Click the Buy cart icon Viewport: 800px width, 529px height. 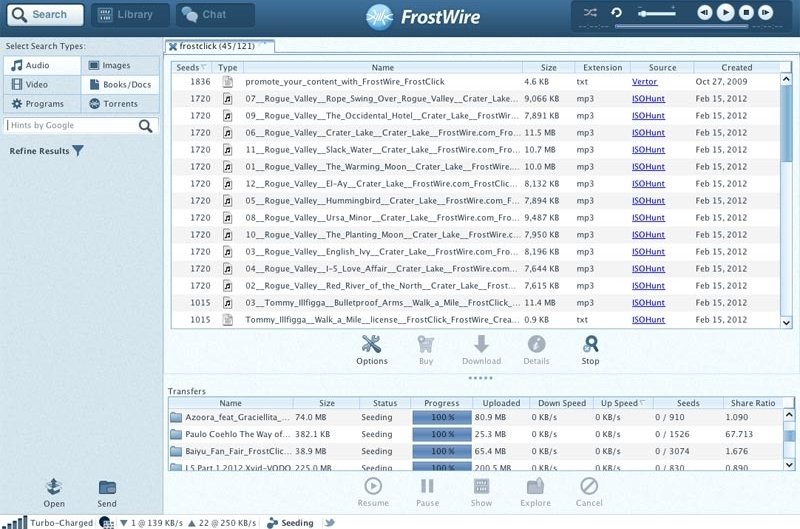tap(426, 350)
